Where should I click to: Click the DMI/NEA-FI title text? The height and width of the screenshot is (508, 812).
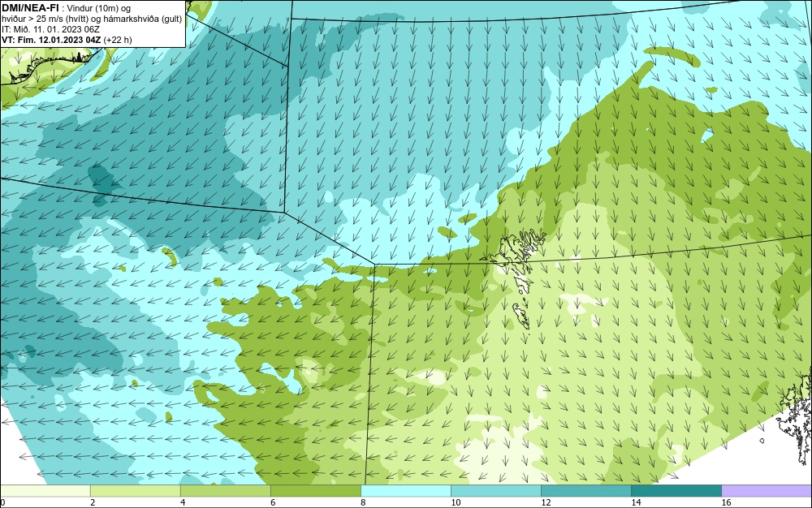(30, 8)
